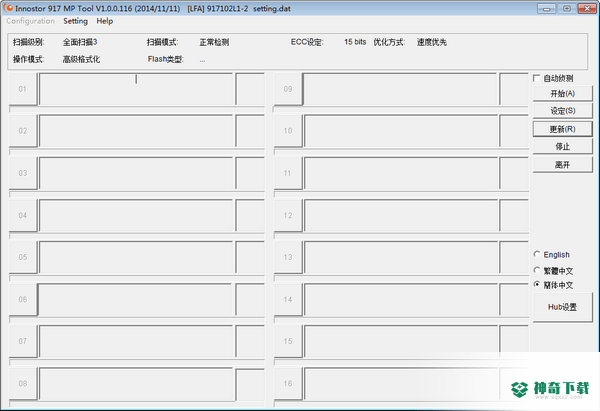
Task: Click port slot button 12
Action: coord(288,215)
